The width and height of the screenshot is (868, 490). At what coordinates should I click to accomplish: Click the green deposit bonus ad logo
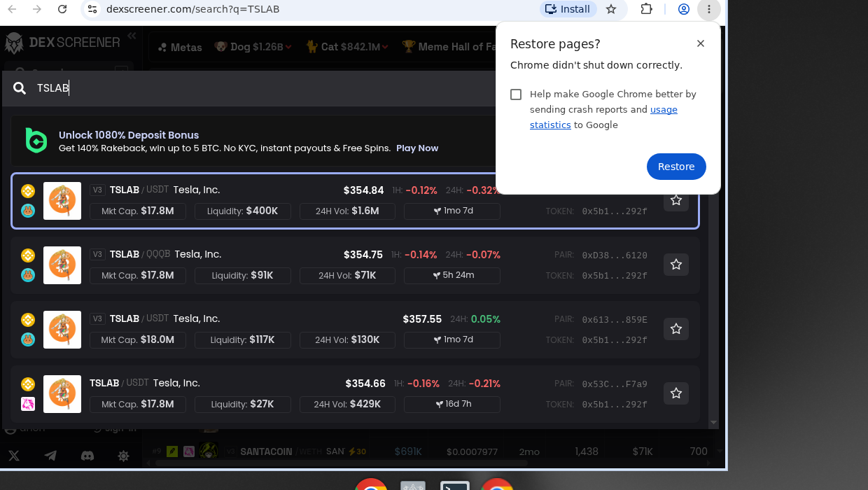pos(36,141)
